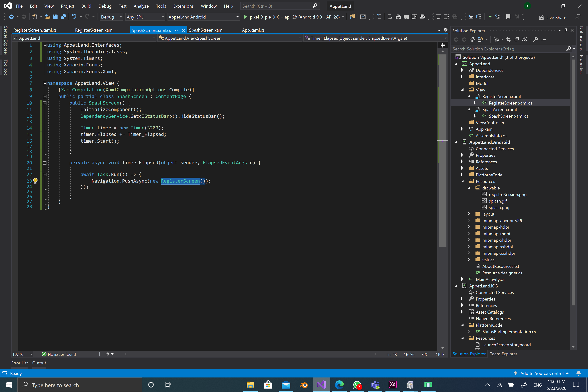This screenshot has width=588, height=392.
Task: Click the green Start debugging arrow
Action: (x=245, y=17)
